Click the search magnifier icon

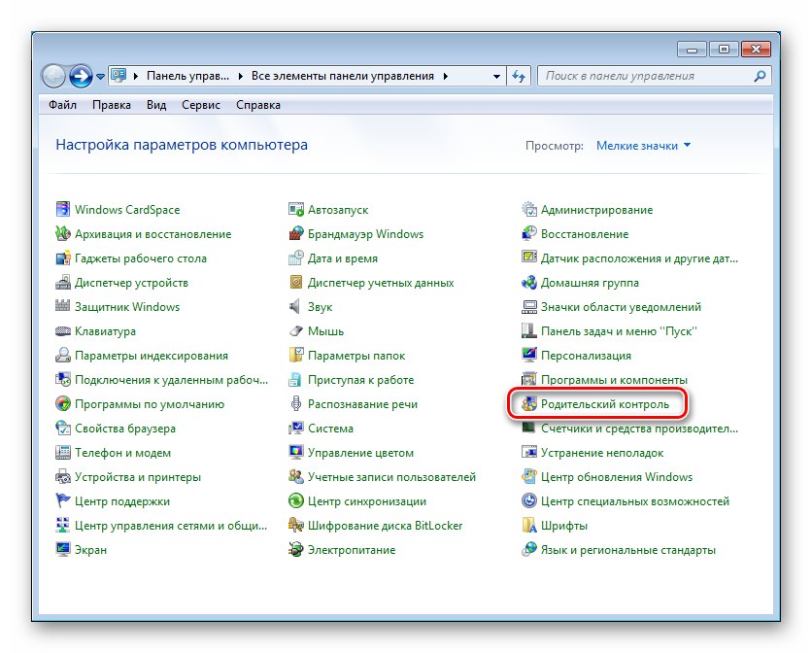click(x=760, y=76)
